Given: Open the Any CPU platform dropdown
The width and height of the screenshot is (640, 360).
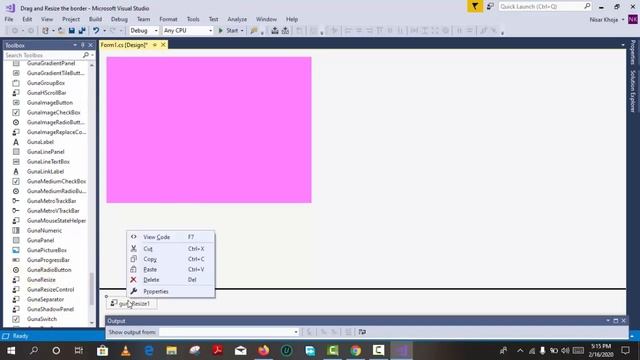Looking at the screenshot, I should pos(188,31).
